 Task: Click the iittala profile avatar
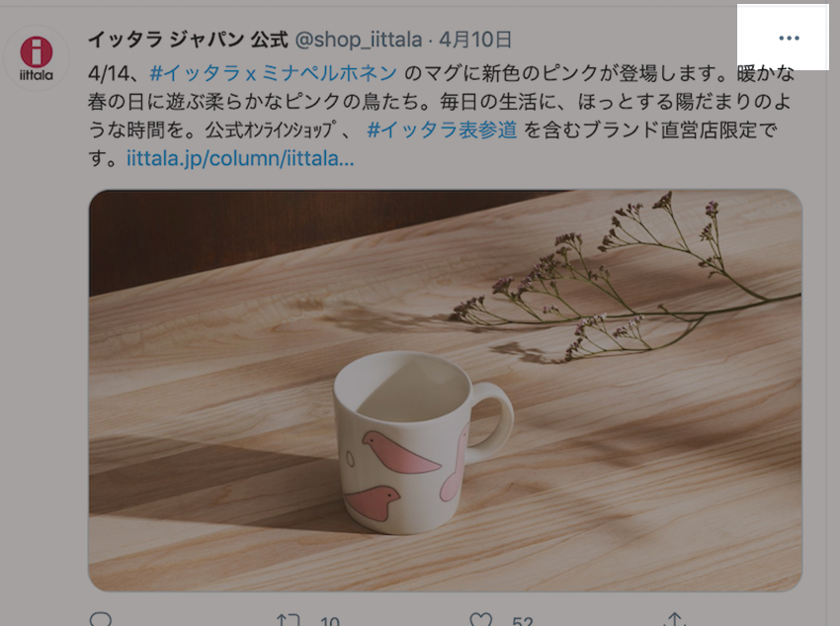(37, 58)
